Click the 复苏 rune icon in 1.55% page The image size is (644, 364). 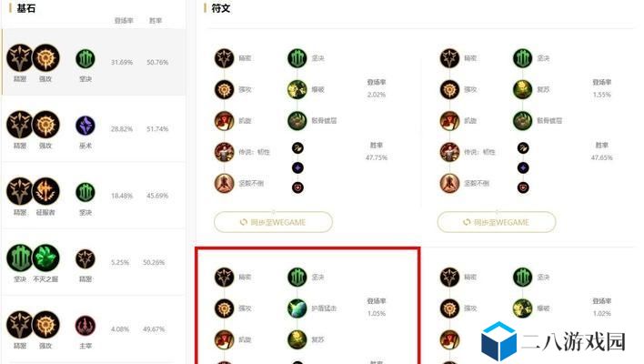pos(522,89)
